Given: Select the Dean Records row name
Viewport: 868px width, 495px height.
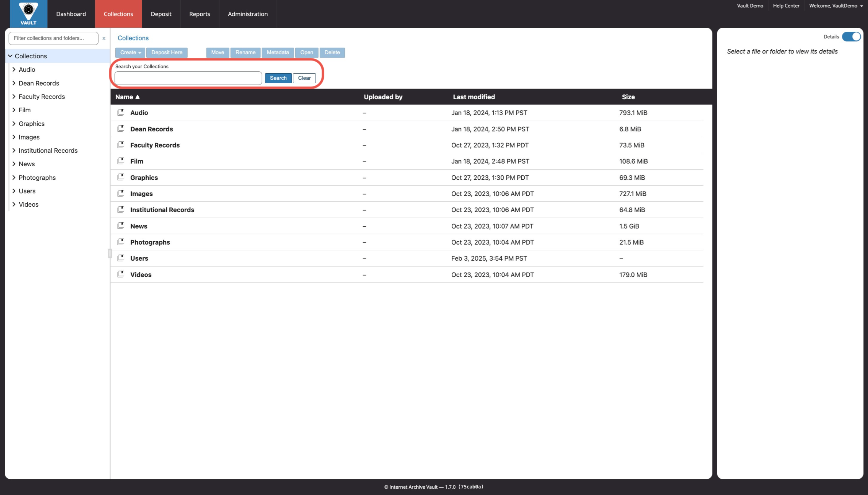Looking at the screenshot, I should tap(151, 129).
